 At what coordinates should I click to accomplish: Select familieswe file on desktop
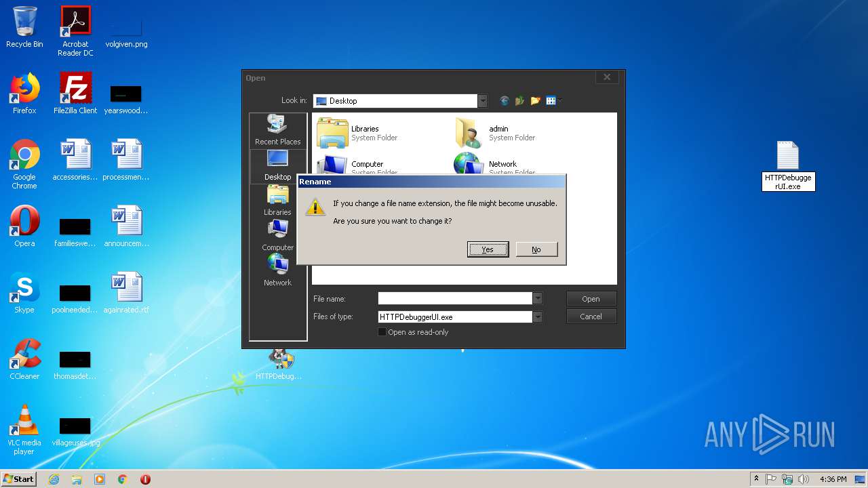click(x=75, y=232)
